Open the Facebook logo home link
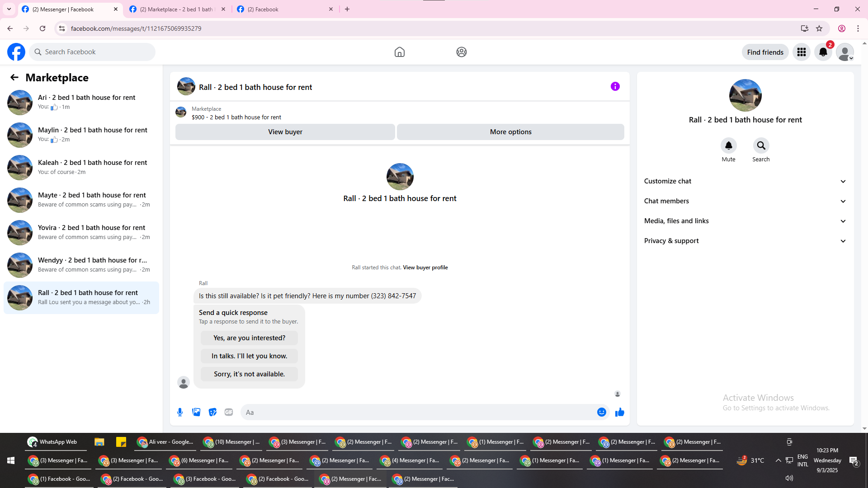 click(x=16, y=52)
